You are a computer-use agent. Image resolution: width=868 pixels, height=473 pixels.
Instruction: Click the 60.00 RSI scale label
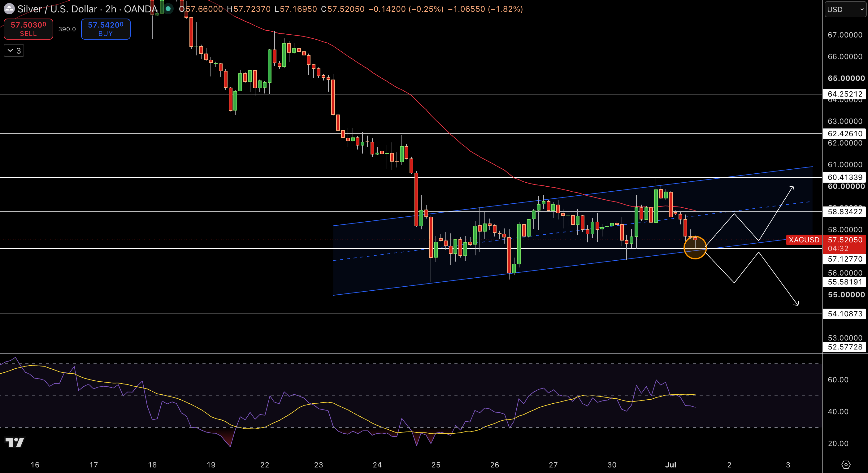pyautogui.click(x=838, y=380)
